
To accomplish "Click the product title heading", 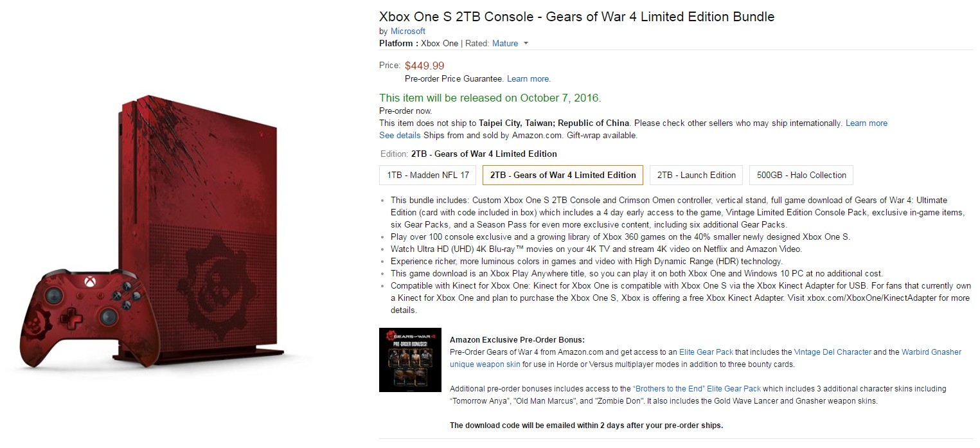I will [576, 17].
